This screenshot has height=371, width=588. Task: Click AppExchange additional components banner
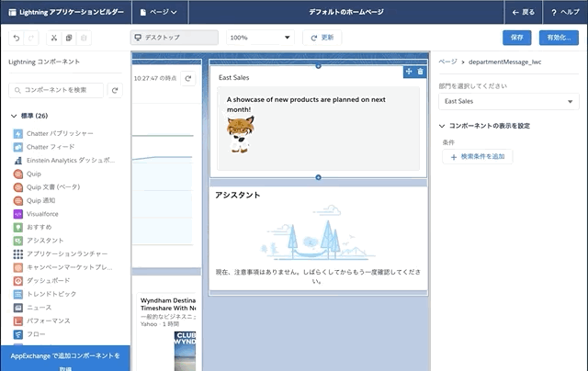(x=65, y=359)
